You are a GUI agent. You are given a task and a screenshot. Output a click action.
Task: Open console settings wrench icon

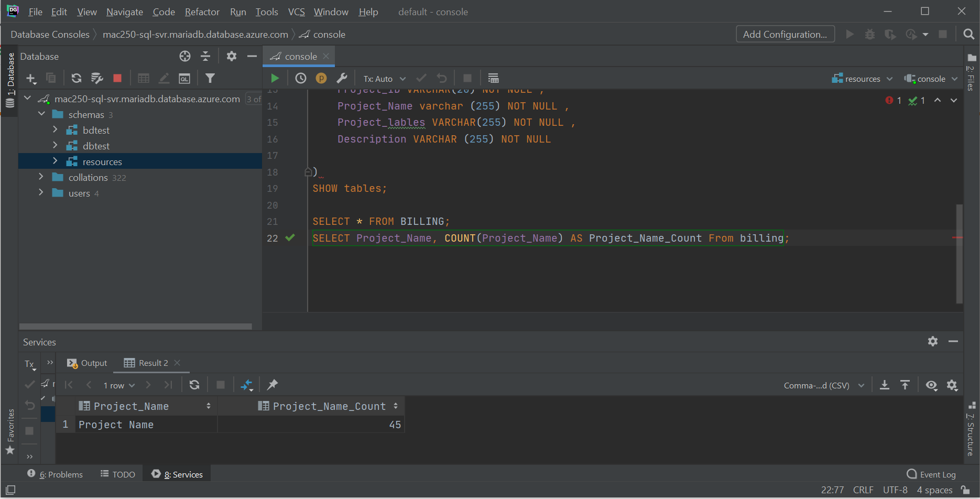tap(342, 79)
